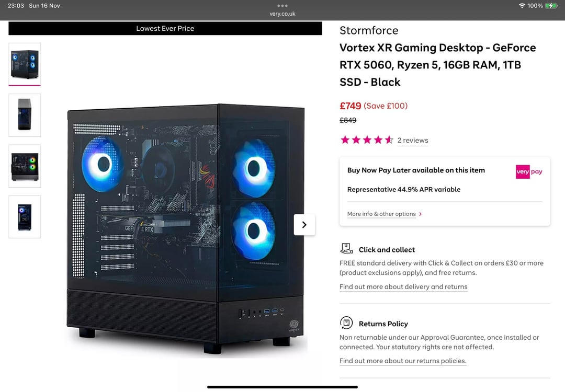Image resolution: width=565 pixels, height=392 pixels.
Task: Open Find out more about our returns policies
Action: click(403, 361)
